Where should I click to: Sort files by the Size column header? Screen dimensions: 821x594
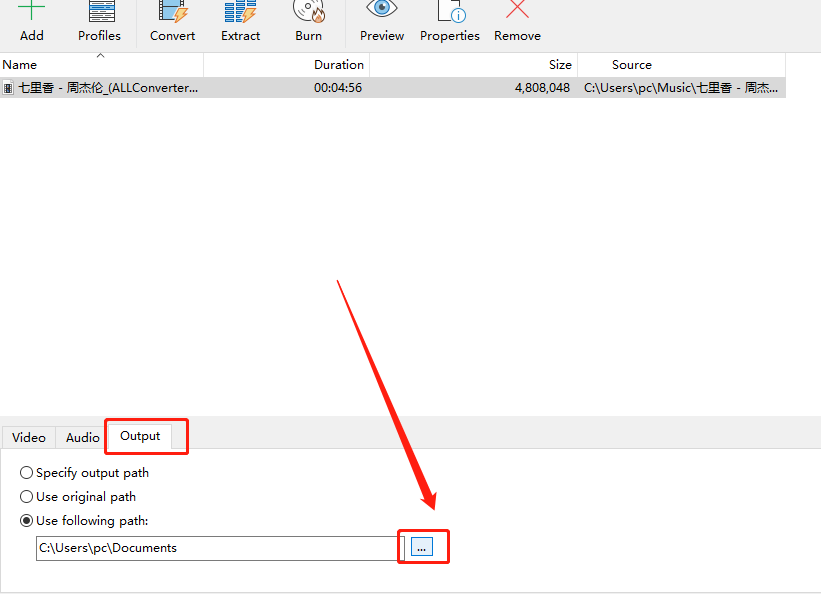coord(474,65)
